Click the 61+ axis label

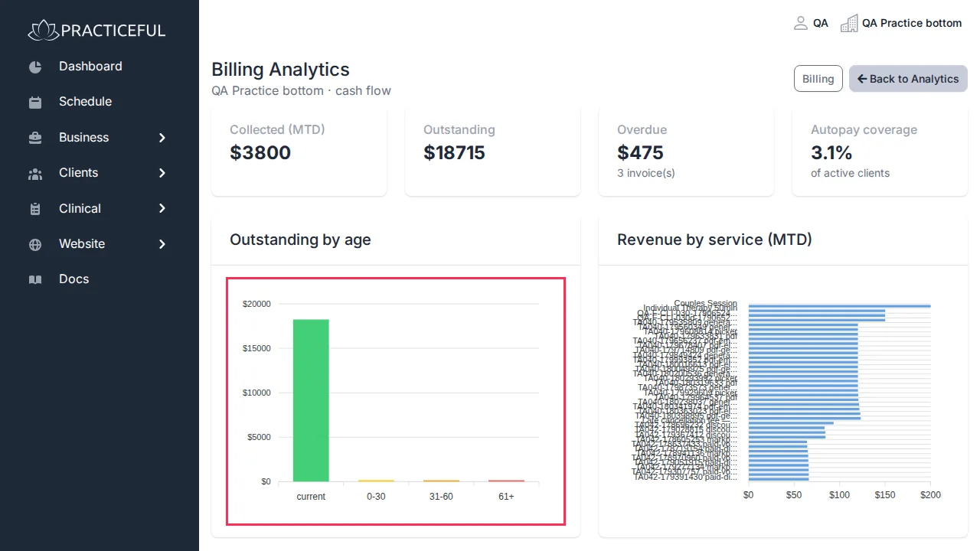tap(506, 497)
